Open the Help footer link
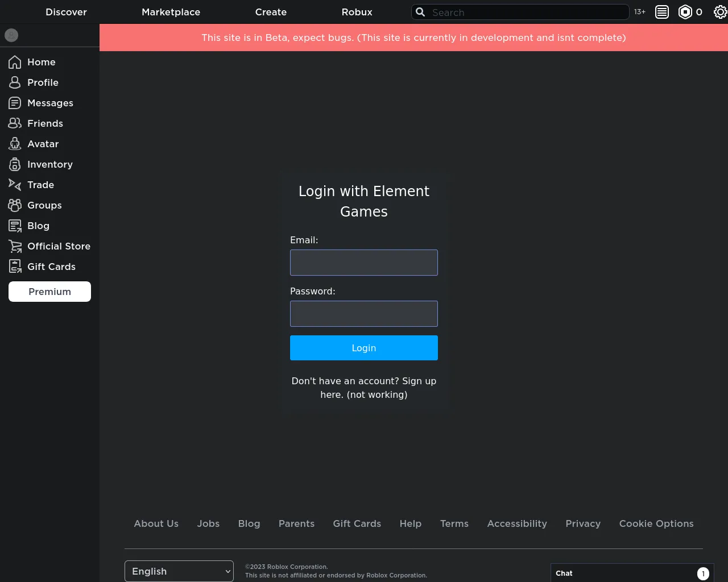 pos(411,523)
